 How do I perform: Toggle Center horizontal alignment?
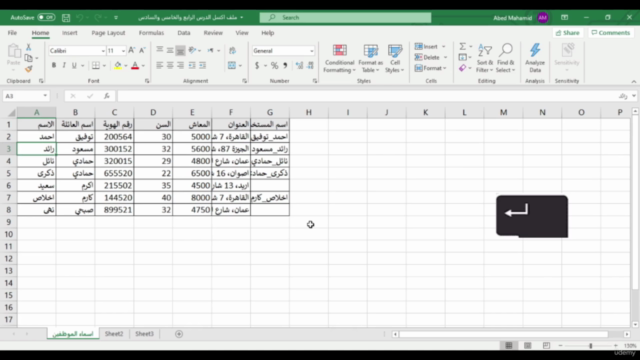(x=170, y=65)
